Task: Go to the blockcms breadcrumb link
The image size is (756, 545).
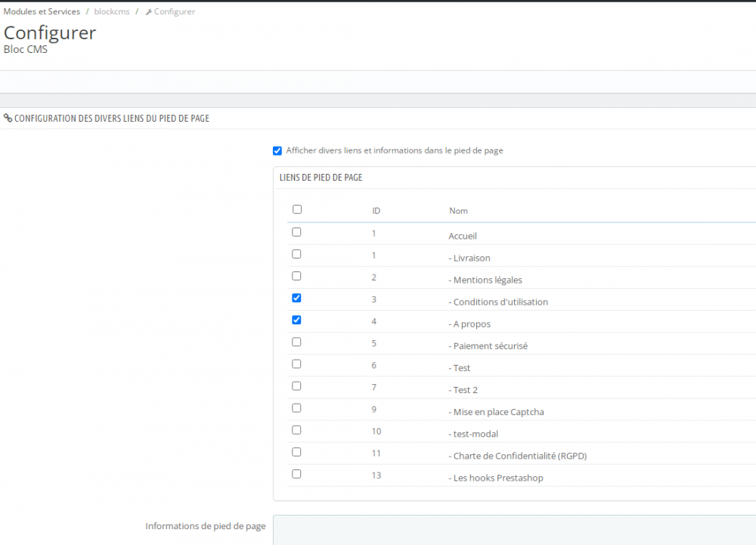Action: coord(112,12)
